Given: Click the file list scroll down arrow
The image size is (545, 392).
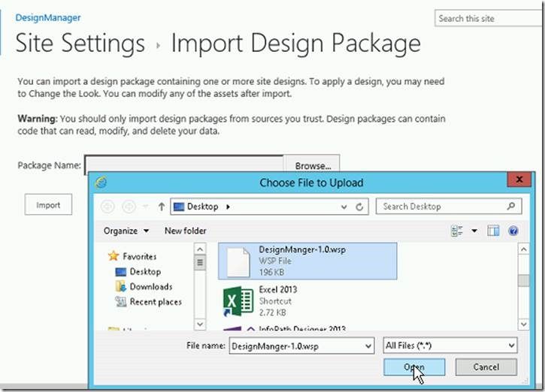Looking at the screenshot, I should click(x=524, y=324).
